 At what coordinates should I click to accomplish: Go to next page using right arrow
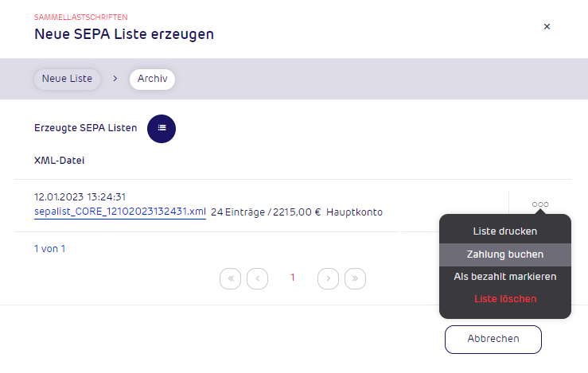point(328,278)
